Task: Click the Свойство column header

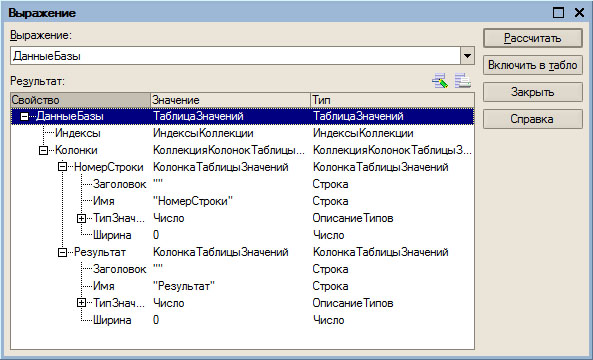Action: (81, 100)
